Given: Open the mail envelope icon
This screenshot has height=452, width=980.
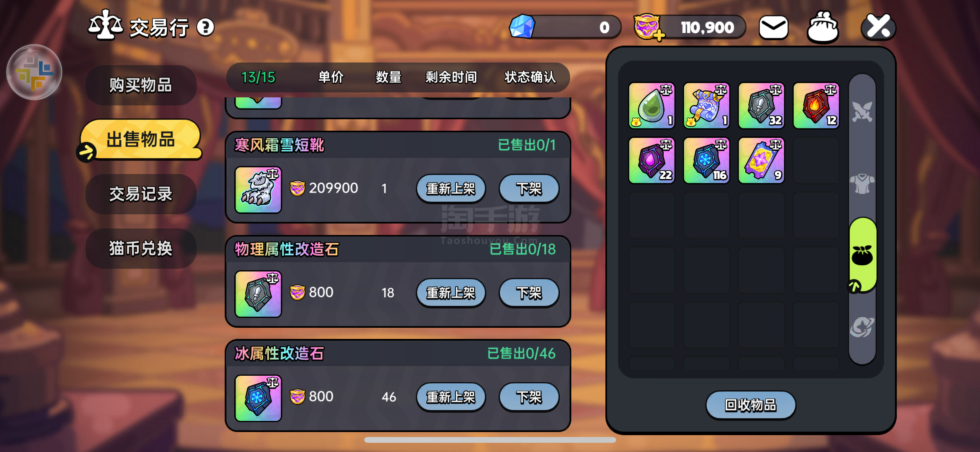Looking at the screenshot, I should 773,27.
